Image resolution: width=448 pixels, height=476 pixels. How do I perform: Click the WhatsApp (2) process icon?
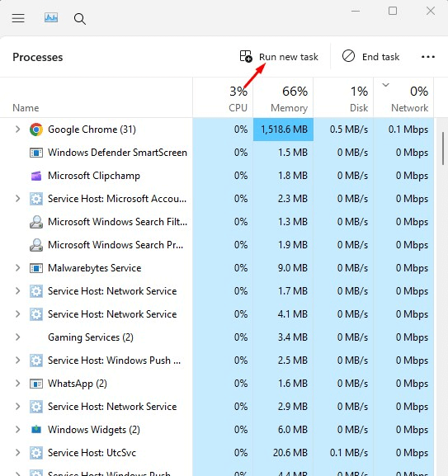click(36, 384)
